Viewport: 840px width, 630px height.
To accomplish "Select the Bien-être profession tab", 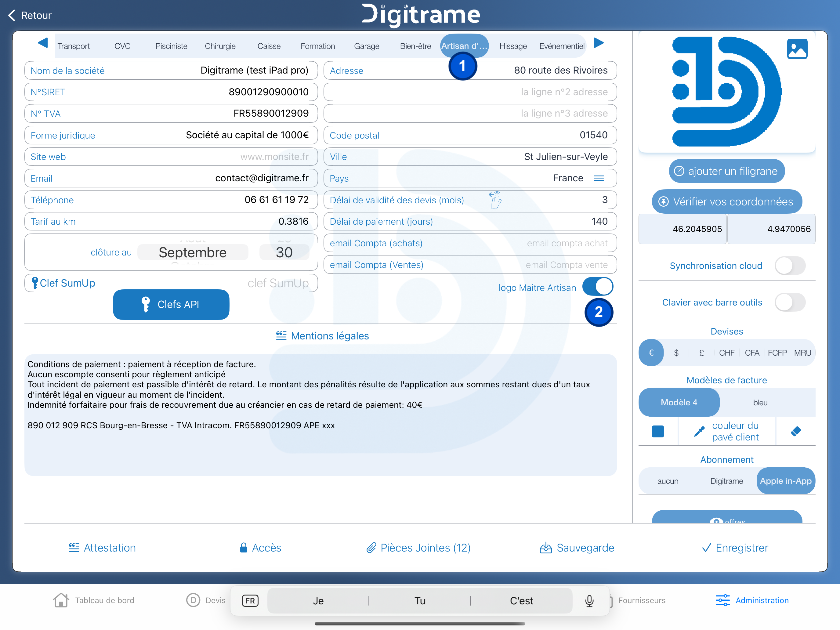I will [x=415, y=46].
